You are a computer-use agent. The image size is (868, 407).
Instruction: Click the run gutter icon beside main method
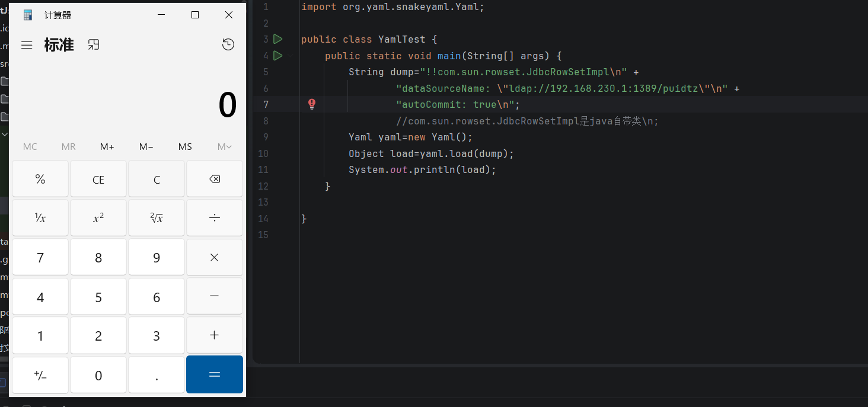(278, 56)
